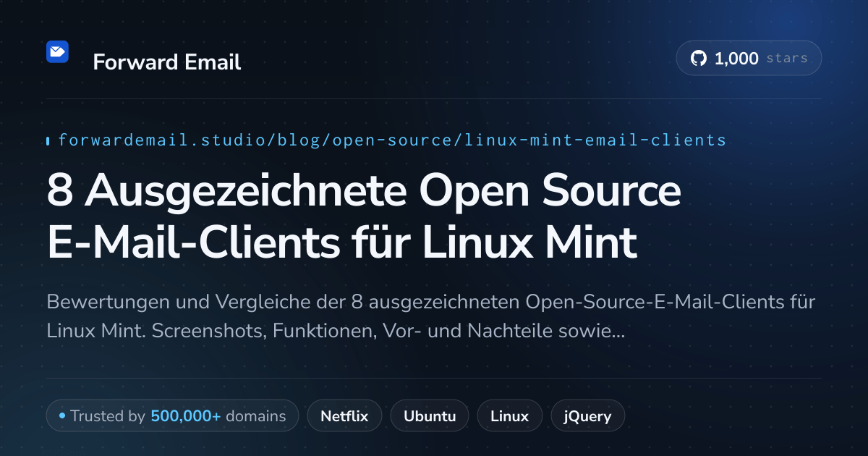Click the headline 8 Ausgezeichnete Open Source
The height and width of the screenshot is (456, 868).
coord(364,192)
